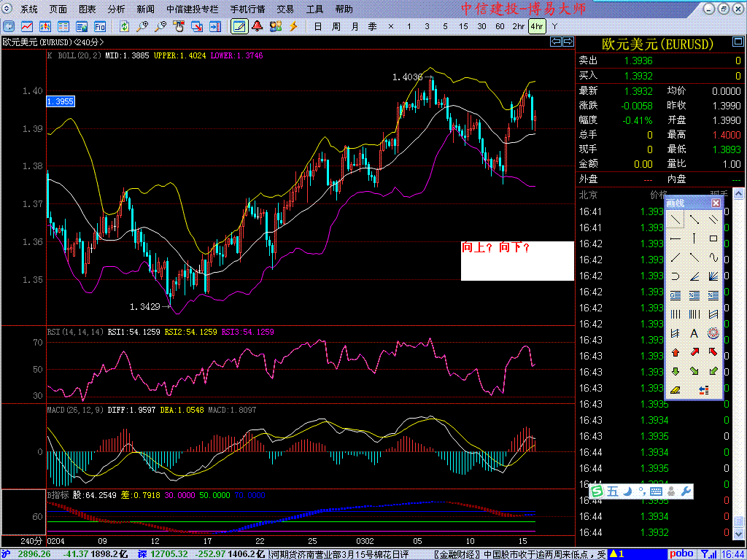Choose the red up-arrow marker tool
The image size is (747, 560).
coord(676,352)
